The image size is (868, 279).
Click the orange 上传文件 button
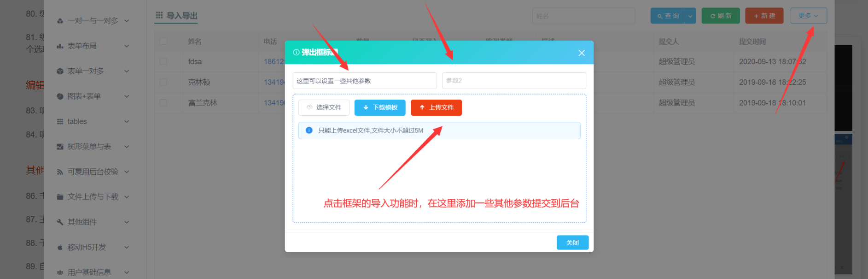pos(436,107)
